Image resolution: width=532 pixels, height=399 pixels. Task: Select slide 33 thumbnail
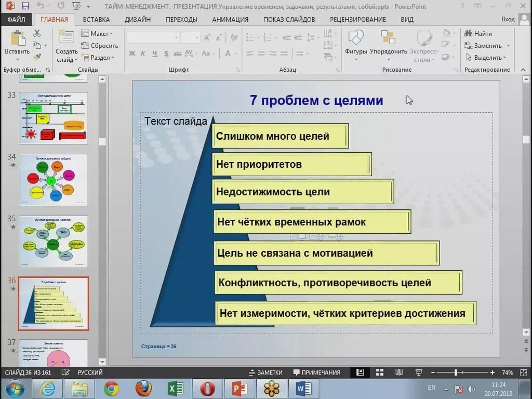[x=54, y=118]
